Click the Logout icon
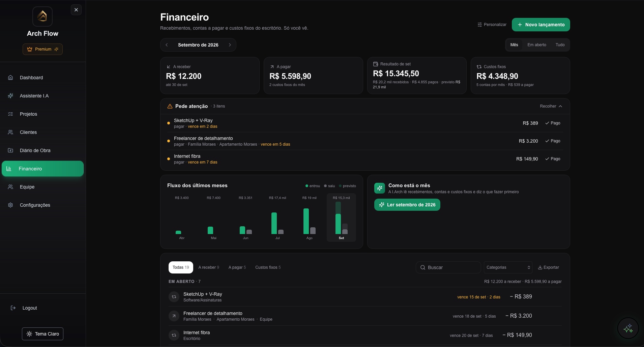The image size is (644, 347). (13, 308)
